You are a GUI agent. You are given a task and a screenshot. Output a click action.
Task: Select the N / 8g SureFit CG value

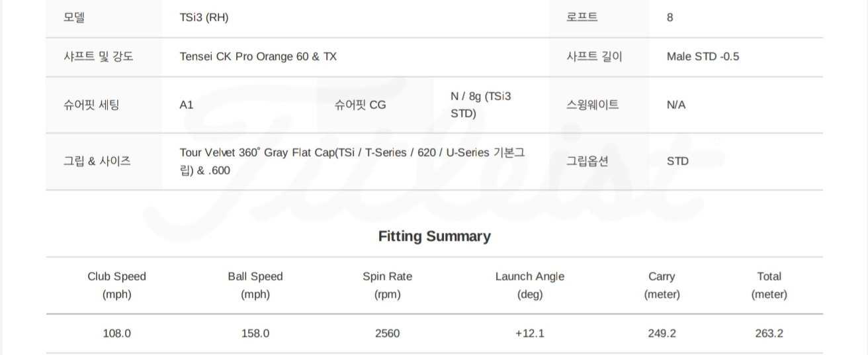tap(480, 105)
